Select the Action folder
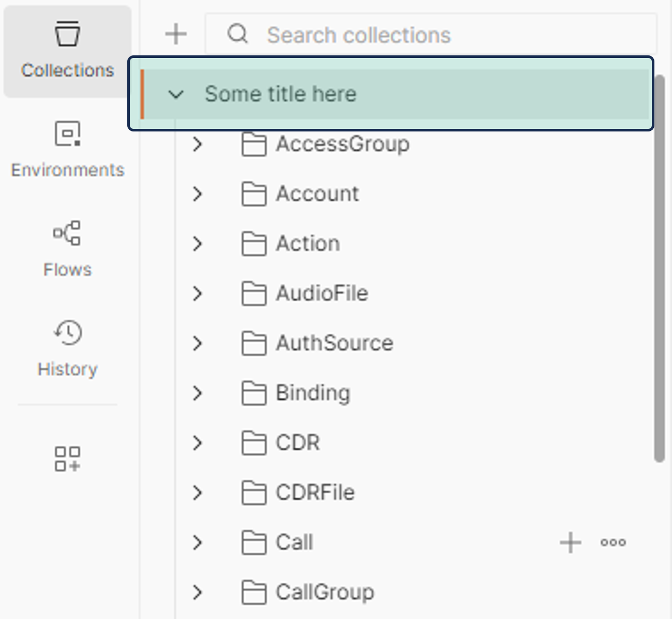 coord(307,244)
